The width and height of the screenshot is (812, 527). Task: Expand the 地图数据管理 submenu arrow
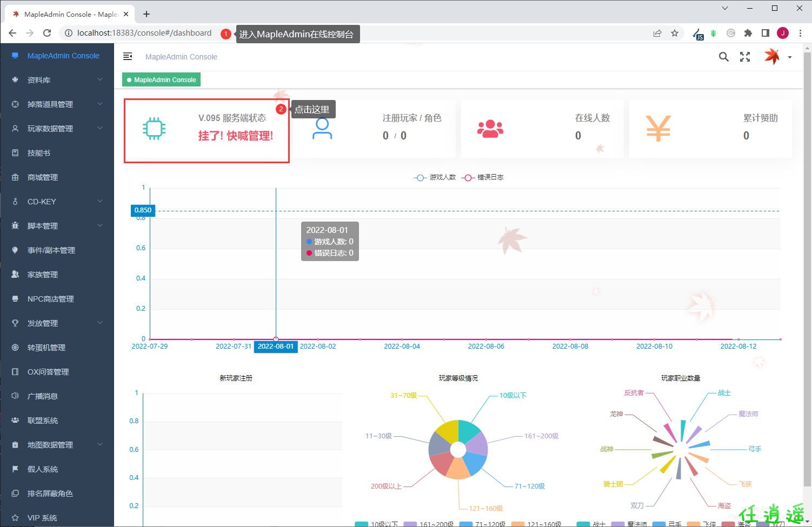pos(100,444)
